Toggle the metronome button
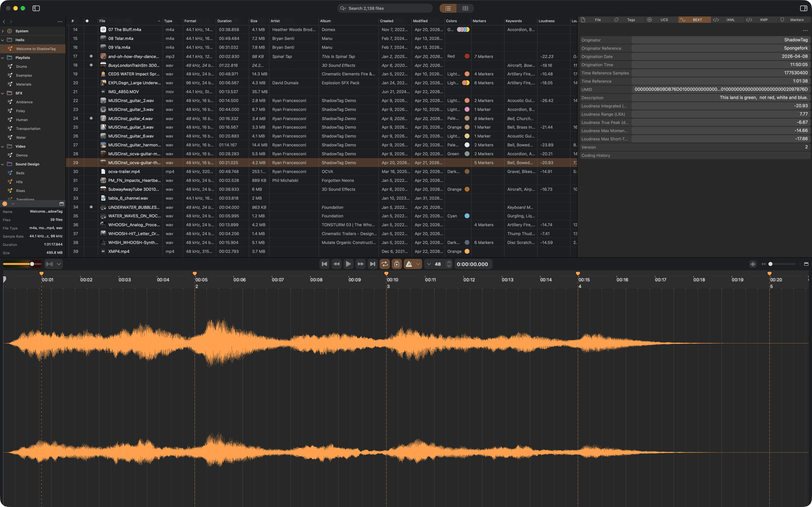This screenshot has width=812, height=507. pos(409,264)
